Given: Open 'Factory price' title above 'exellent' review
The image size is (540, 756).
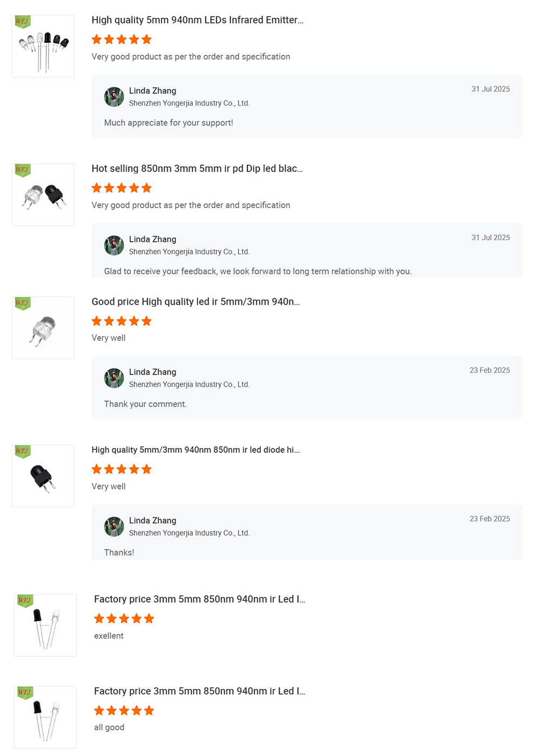Looking at the screenshot, I should pos(200,599).
